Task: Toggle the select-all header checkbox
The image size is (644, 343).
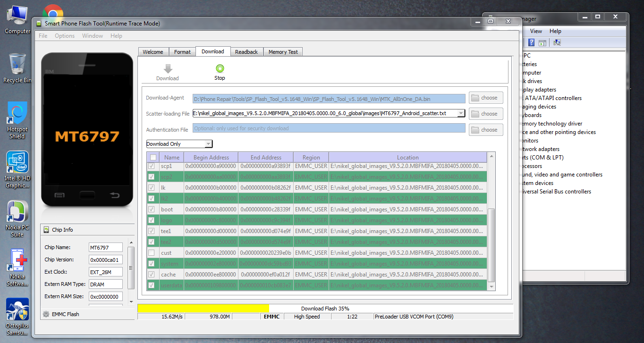Action: (x=153, y=158)
